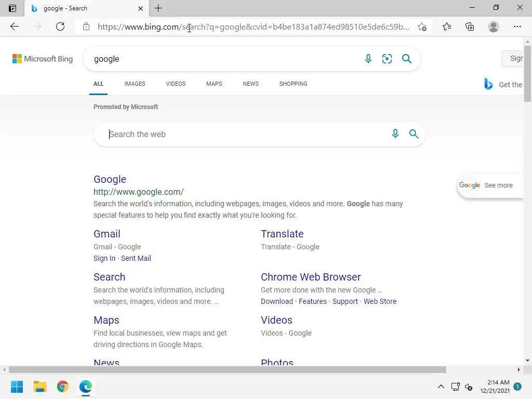
Task: Select the 'google - Search' browser tab
Action: 86,8
